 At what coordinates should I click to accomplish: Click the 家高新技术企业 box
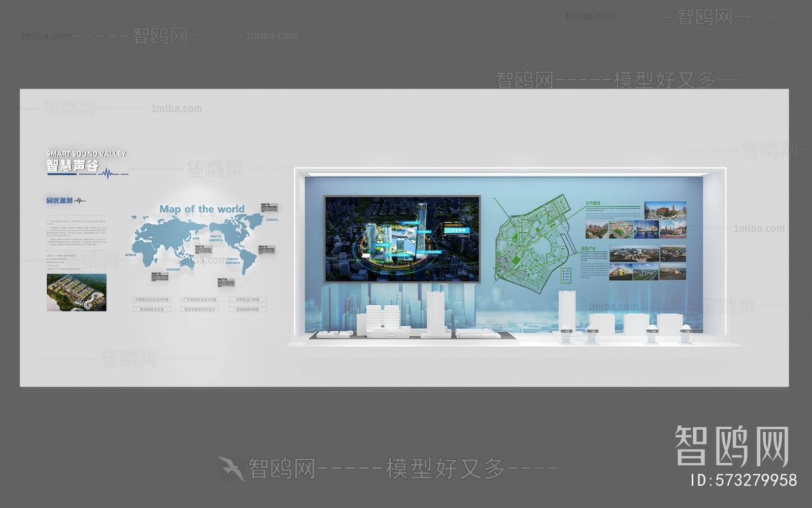[x=152, y=309]
